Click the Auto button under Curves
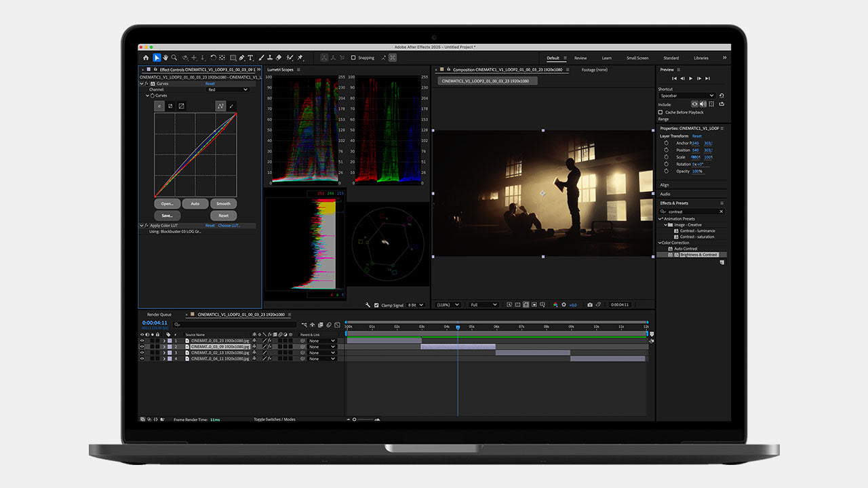This screenshot has width=868, height=488. coord(195,203)
